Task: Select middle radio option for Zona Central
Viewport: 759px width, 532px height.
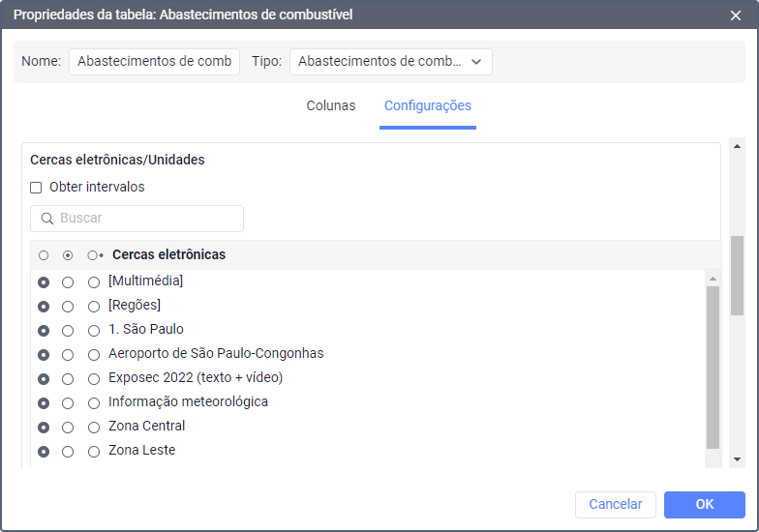Action: [68, 427]
